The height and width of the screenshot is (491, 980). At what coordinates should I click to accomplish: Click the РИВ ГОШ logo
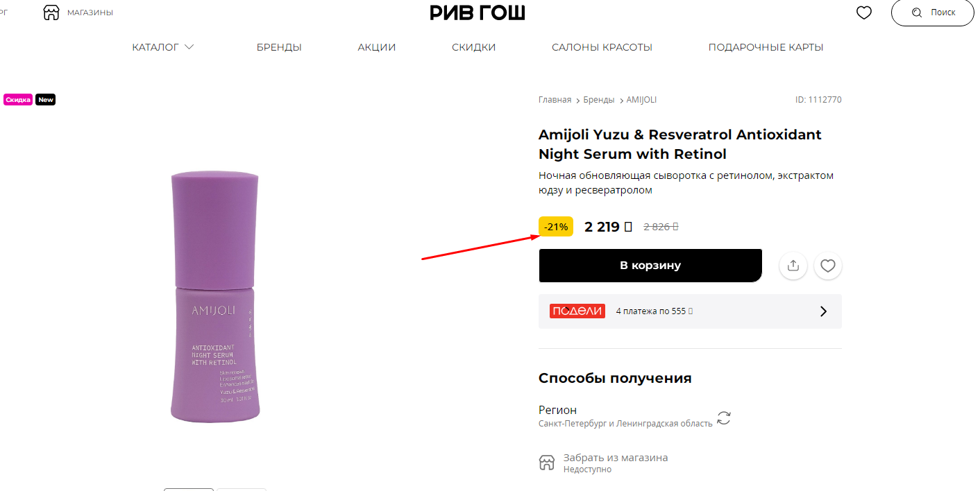478,12
